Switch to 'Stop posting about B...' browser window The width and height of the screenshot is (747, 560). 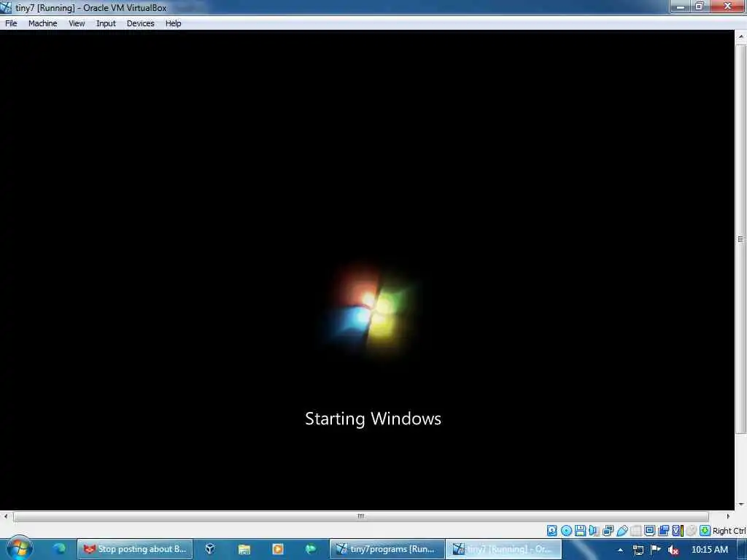(x=135, y=549)
